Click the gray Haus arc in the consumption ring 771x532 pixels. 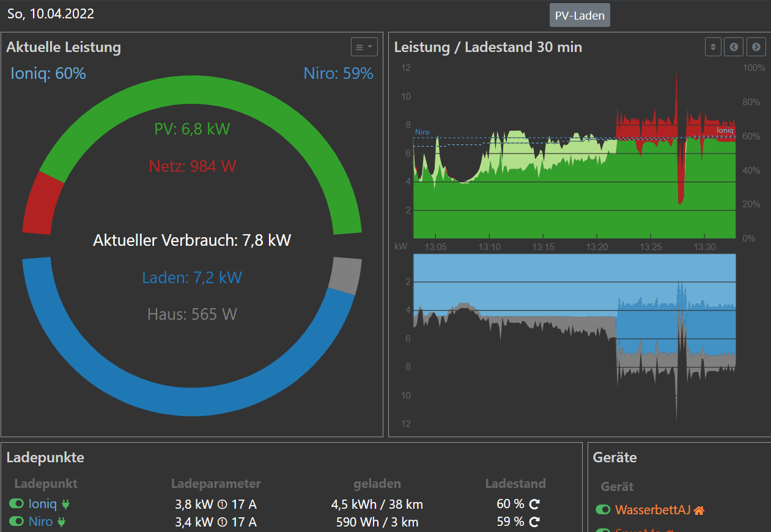coord(345,275)
